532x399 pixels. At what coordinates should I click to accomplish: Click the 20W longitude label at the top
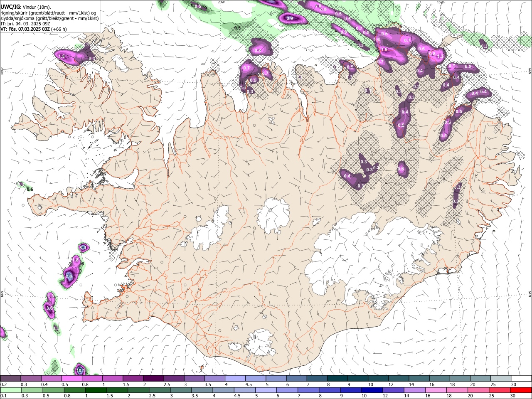(x=221, y=2)
